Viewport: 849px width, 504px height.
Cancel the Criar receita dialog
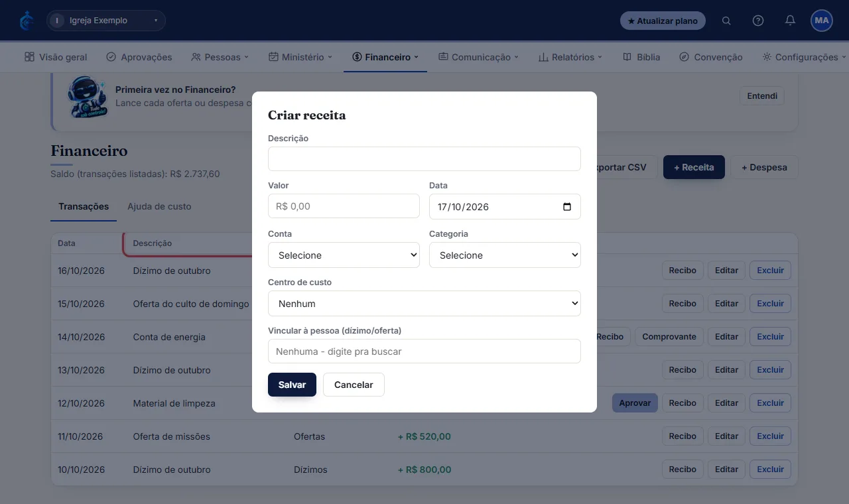tap(354, 385)
